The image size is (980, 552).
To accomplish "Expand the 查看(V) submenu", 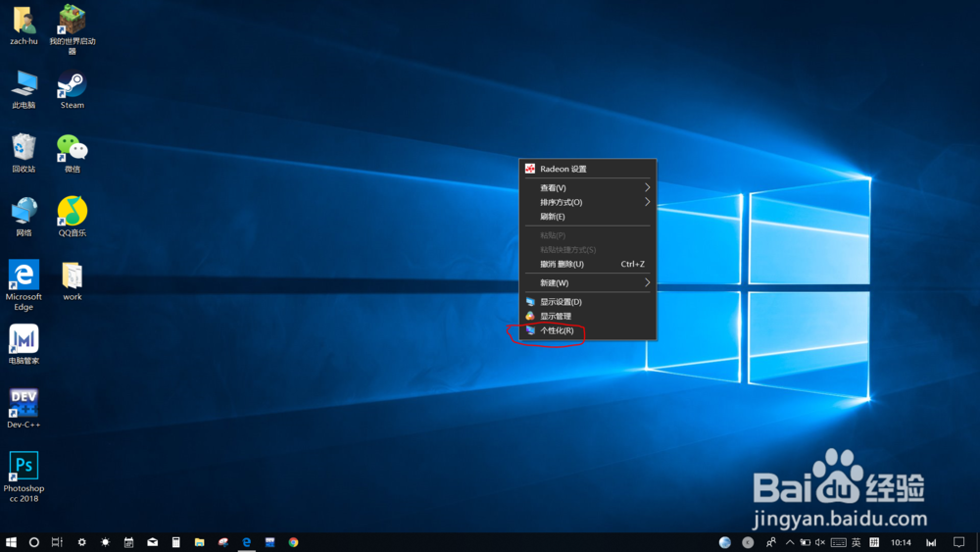I will click(x=587, y=187).
